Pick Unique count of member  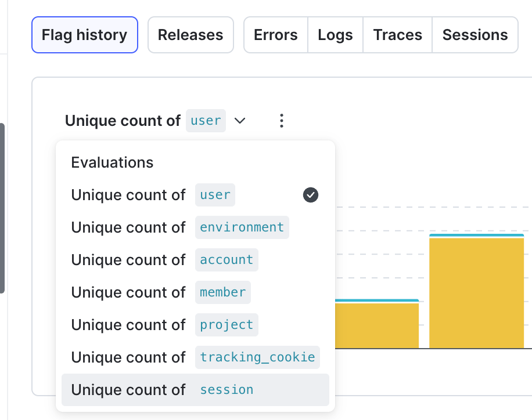(x=195, y=292)
